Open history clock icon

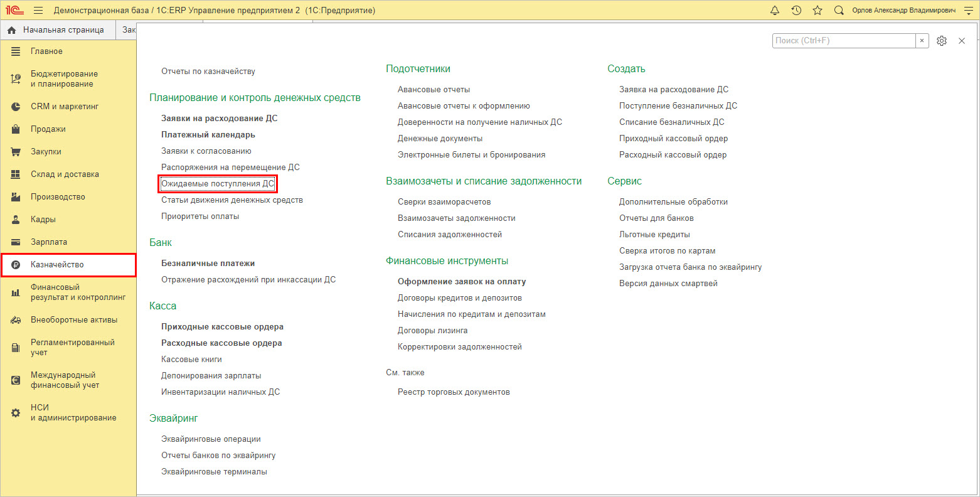(x=796, y=10)
